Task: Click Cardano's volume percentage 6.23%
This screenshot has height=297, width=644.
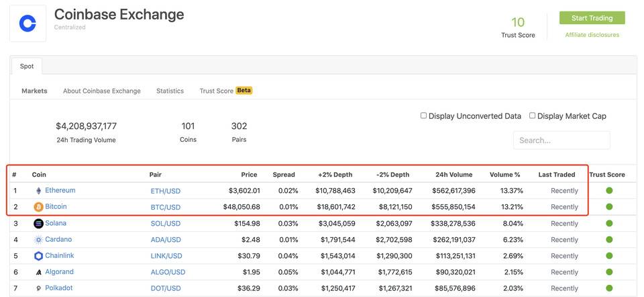Action: click(512, 240)
